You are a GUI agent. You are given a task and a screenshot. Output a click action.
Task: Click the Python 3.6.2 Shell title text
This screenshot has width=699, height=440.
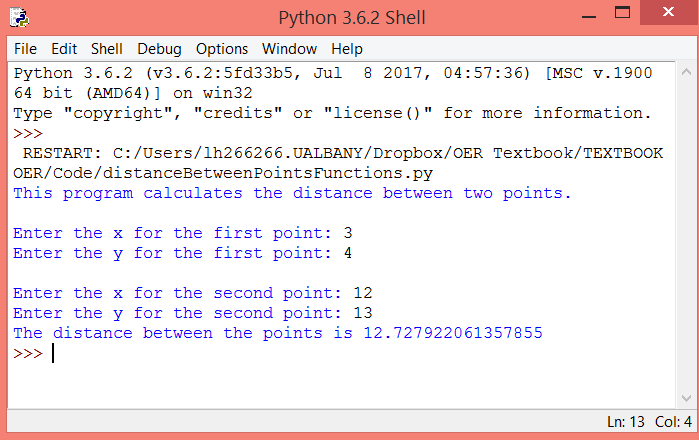[x=349, y=17]
